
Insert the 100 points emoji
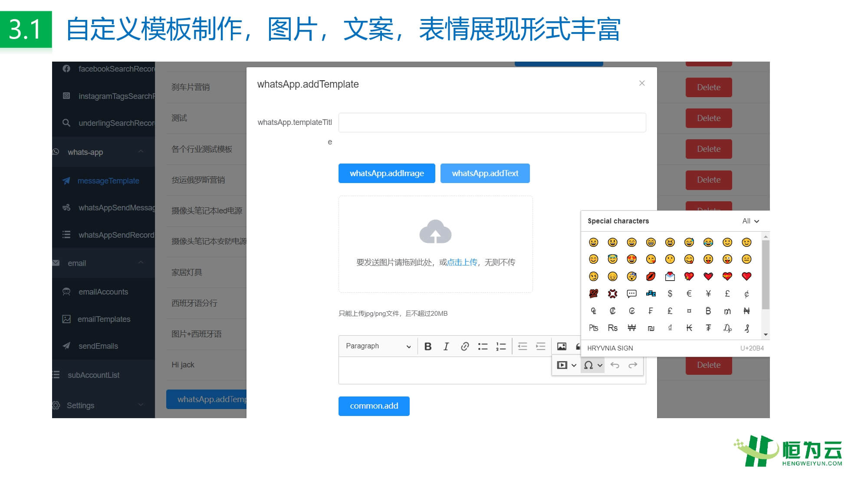point(593,294)
